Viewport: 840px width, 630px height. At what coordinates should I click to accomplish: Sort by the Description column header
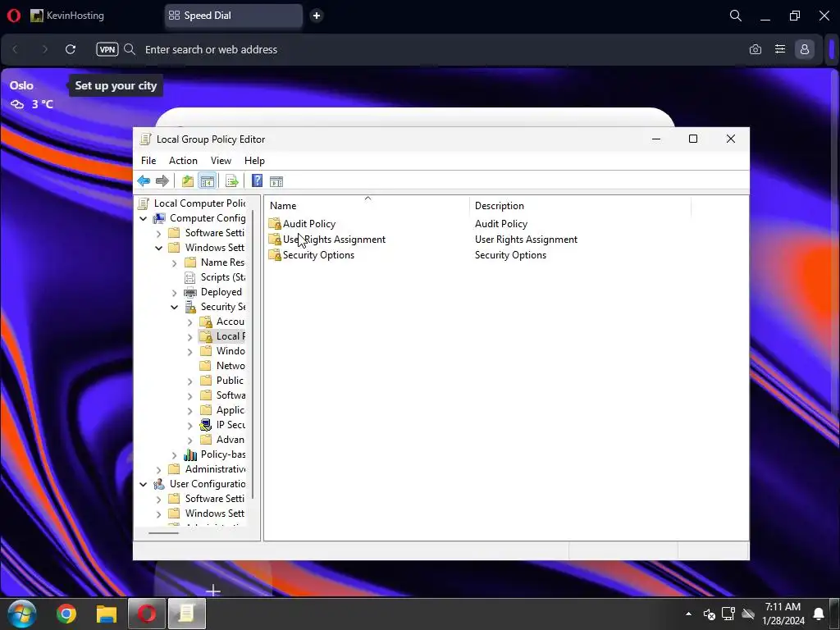[x=580, y=206]
